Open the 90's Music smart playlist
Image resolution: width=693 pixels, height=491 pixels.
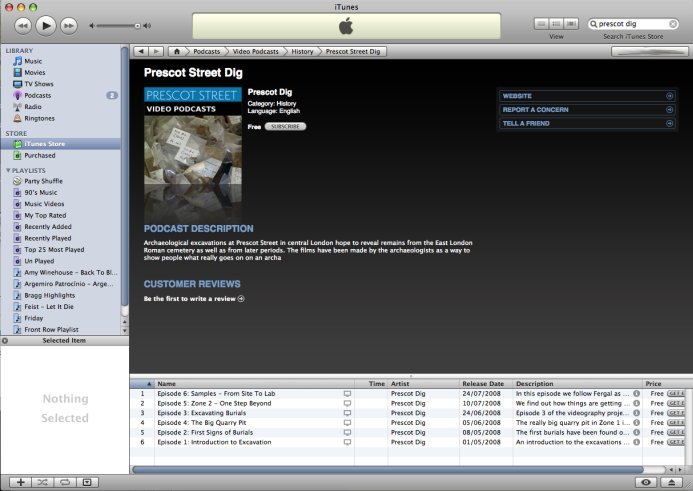click(41, 193)
